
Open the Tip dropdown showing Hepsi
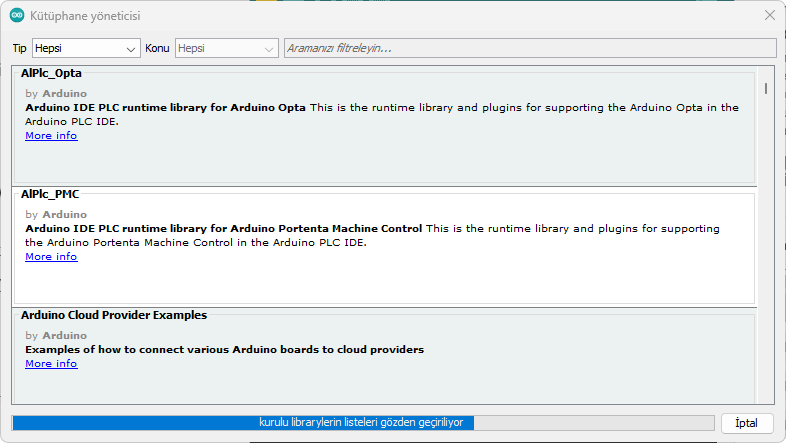(x=86, y=48)
